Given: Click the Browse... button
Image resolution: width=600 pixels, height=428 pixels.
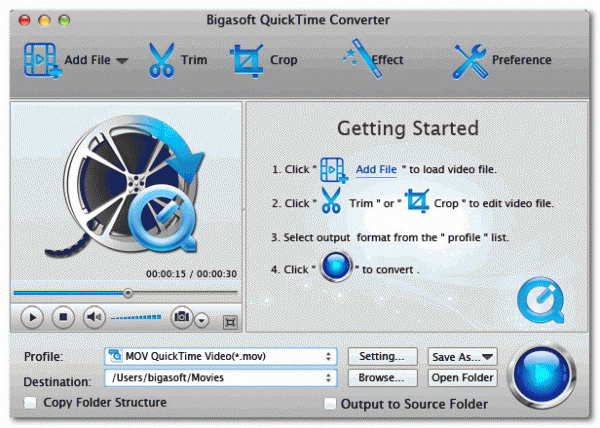Looking at the screenshot, I should point(382,378).
